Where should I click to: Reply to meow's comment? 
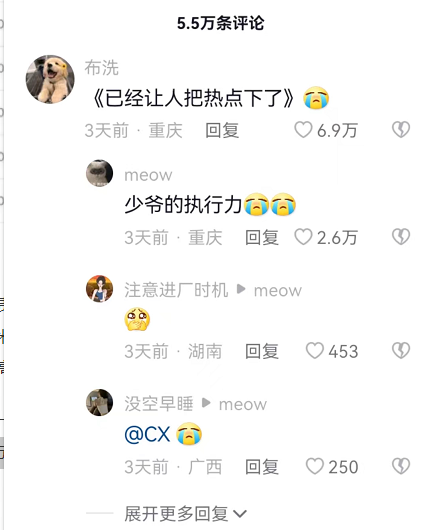262,237
